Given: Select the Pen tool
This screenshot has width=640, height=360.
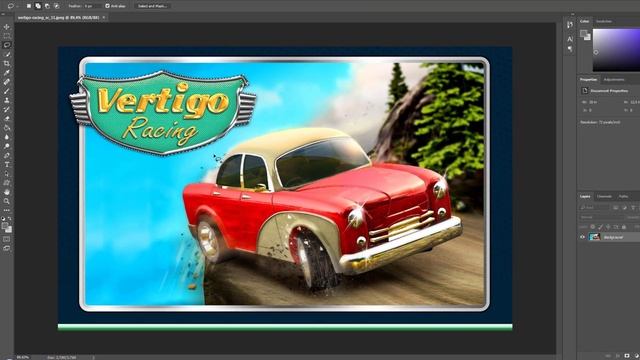Looking at the screenshot, I should click(7, 155).
